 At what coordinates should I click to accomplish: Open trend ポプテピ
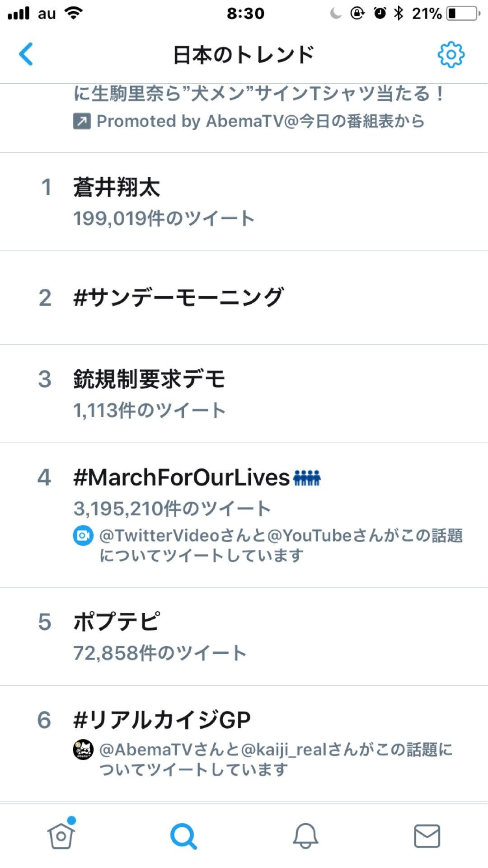117,622
